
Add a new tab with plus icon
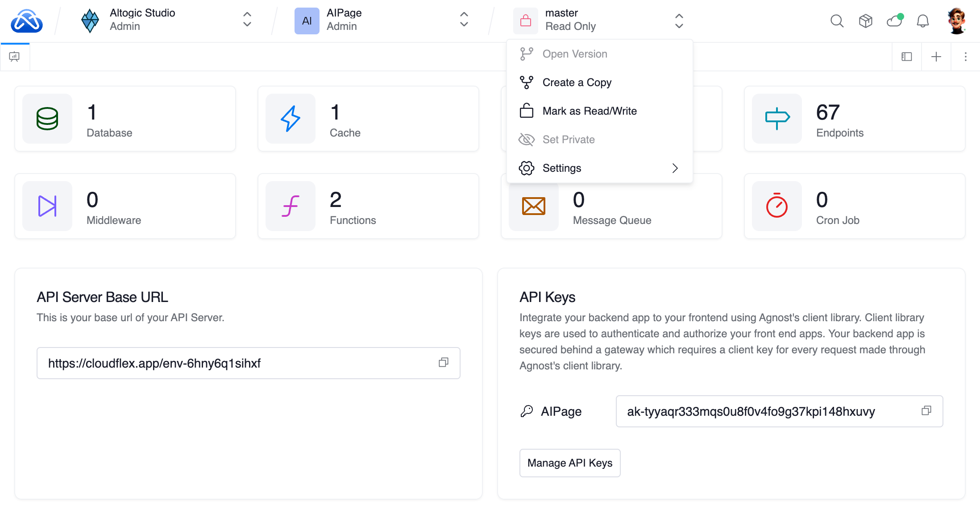(936, 57)
